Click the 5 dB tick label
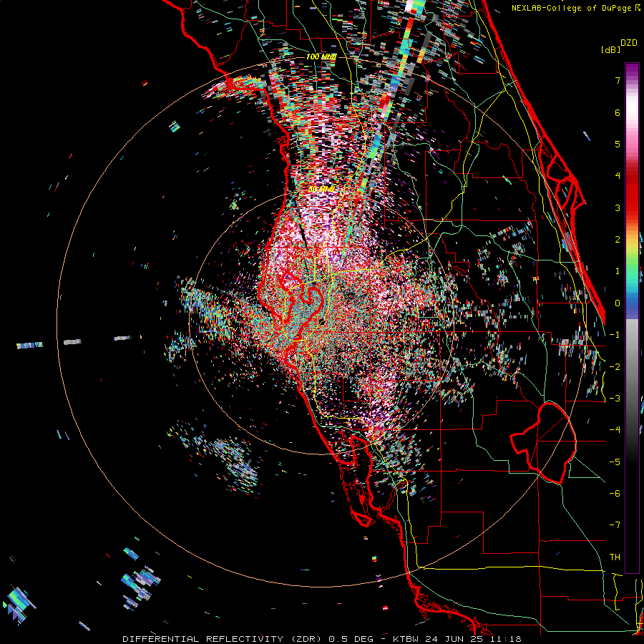This screenshot has width=644, height=644. (x=618, y=144)
